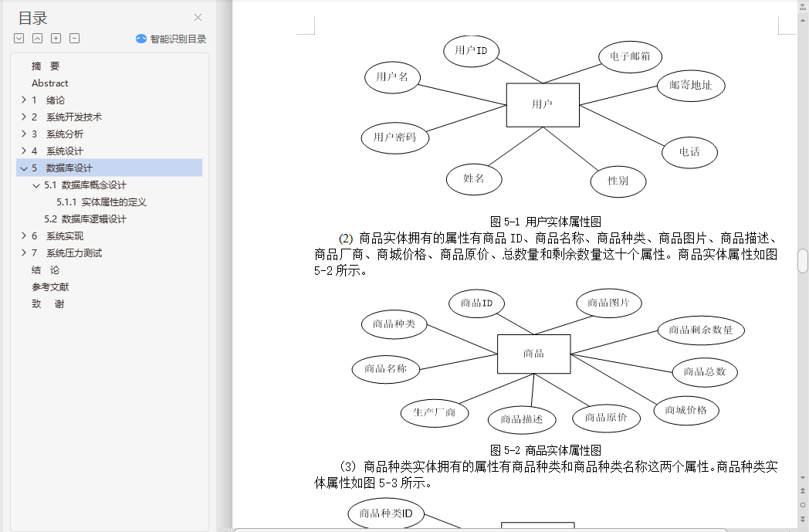Click the 商品 entity rectangle
Viewport: 809px width, 532px height.
click(x=533, y=354)
